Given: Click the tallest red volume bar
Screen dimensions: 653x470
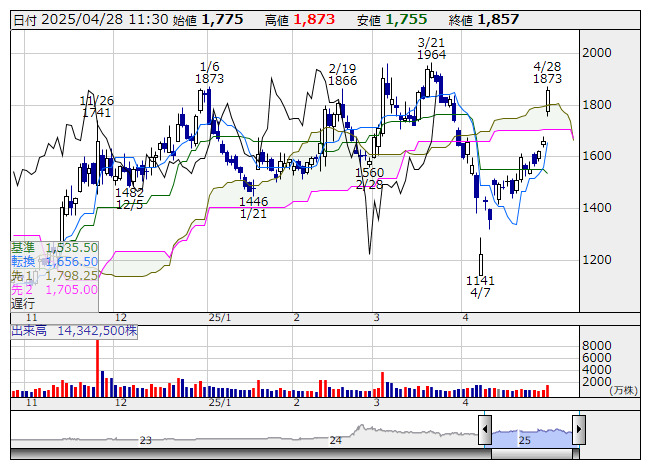Looking at the screenshot, I should 97,368.
